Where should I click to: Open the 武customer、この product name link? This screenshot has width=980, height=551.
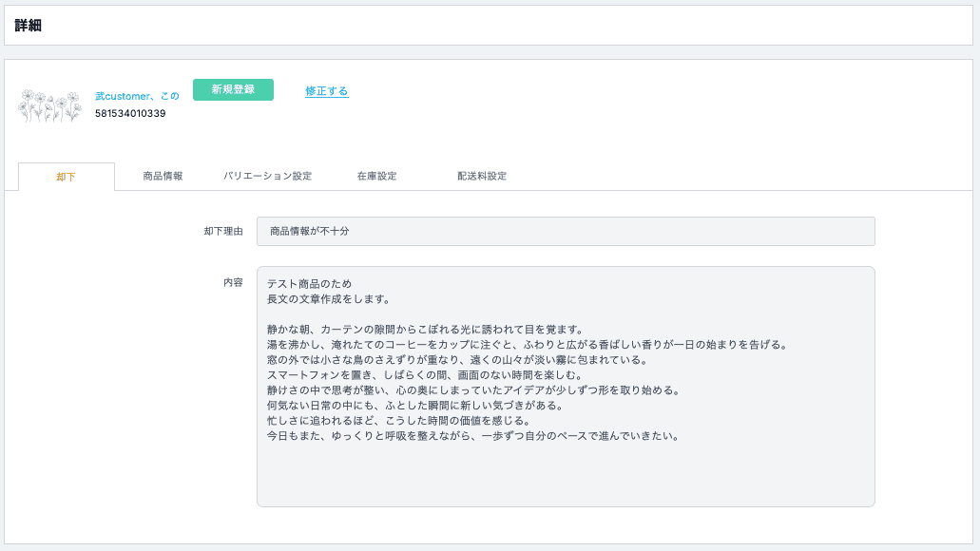point(137,96)
